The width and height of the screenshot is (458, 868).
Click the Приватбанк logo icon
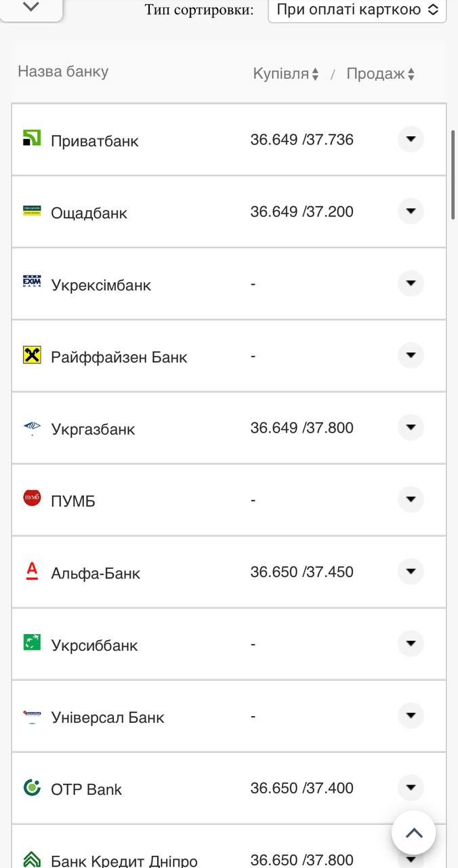tap(32, 138)
